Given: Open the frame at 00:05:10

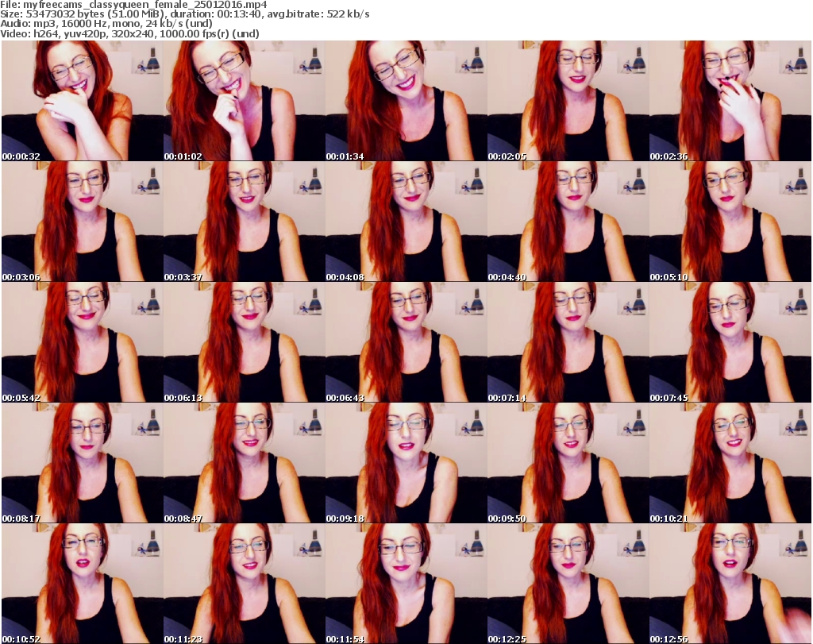Looking at the screenshot, I should click(x=730, y=222).
